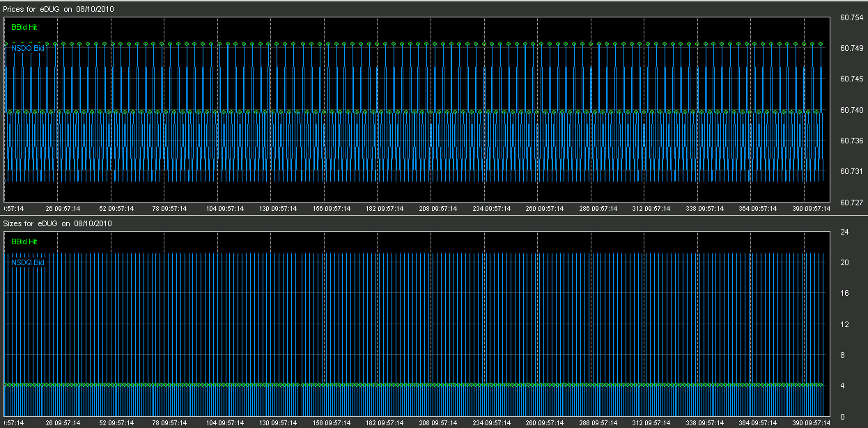The width and height of the screenshot is (868, 428).
Task: Select the 60.740 price axis label
Action: (851, 110)
